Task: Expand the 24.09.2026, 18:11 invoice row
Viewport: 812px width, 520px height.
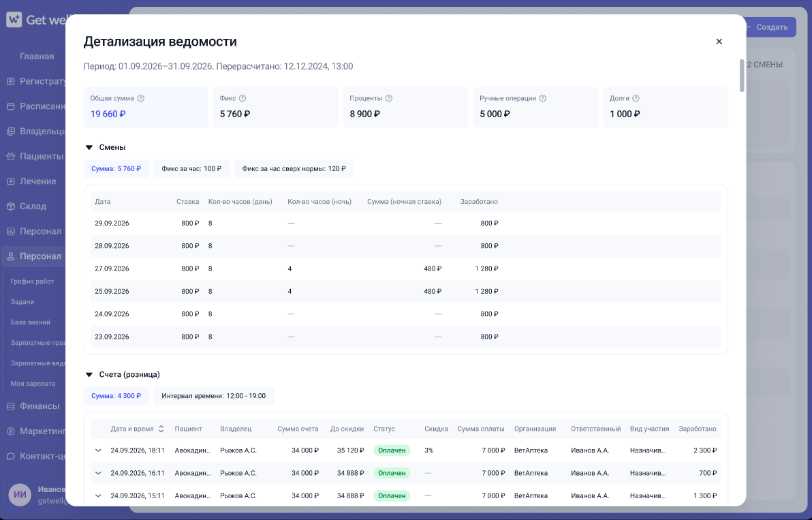Action: 98,450
